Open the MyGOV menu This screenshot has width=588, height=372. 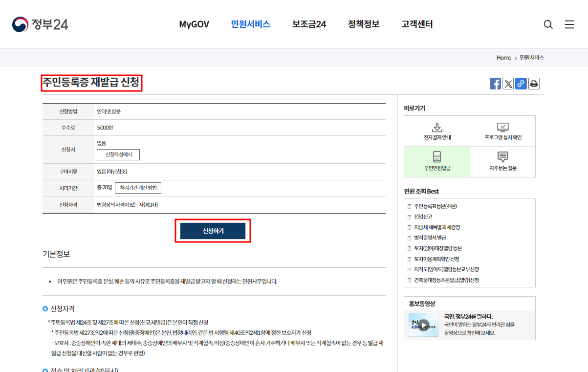click(x=194, y=24)
